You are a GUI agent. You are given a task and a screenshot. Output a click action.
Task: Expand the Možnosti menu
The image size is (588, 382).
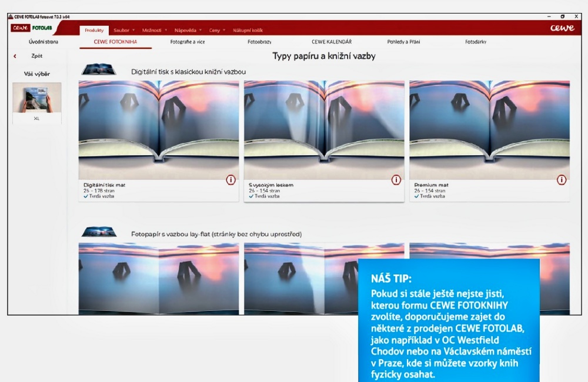click(x=155, y=31)
